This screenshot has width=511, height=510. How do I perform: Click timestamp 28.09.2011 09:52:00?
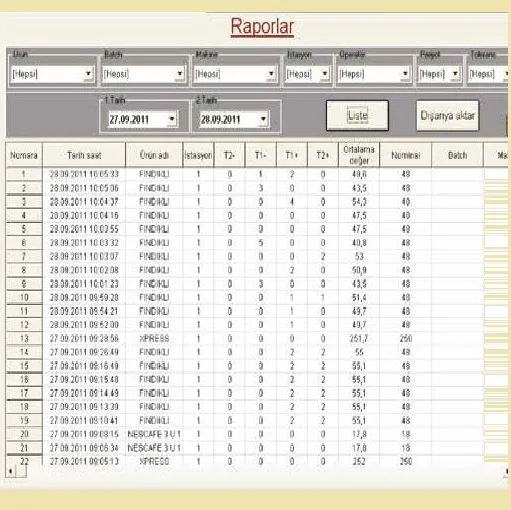(x=84, y=325)
